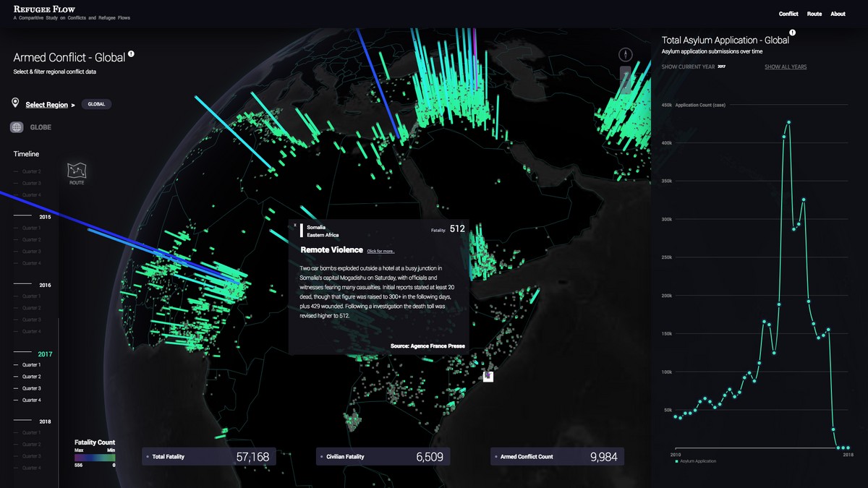Click Source: Agence France Presse text
The image size is (868, 488).
pyautogui.click(x=427, y=346)
